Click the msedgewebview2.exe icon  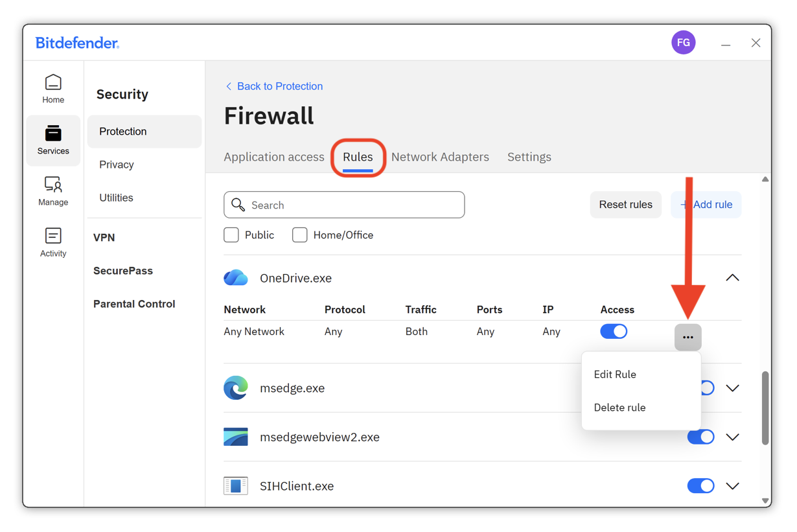click(x=236, y=437)
